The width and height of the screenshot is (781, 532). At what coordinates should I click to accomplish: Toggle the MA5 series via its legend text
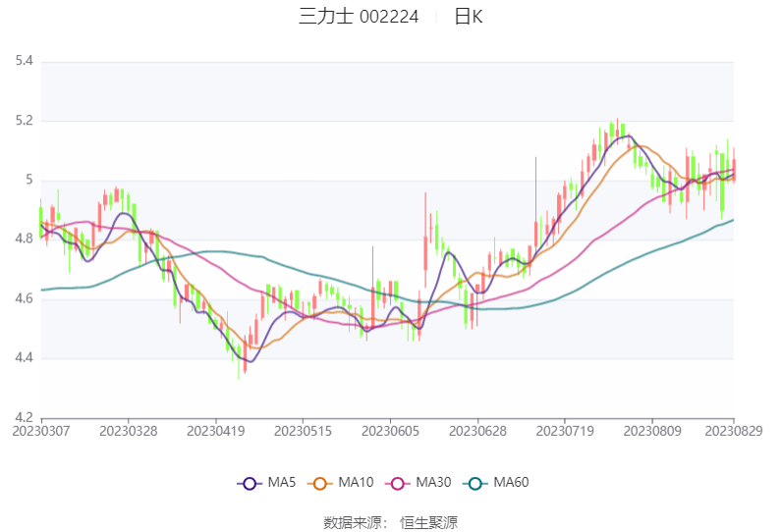click(282, 483)
